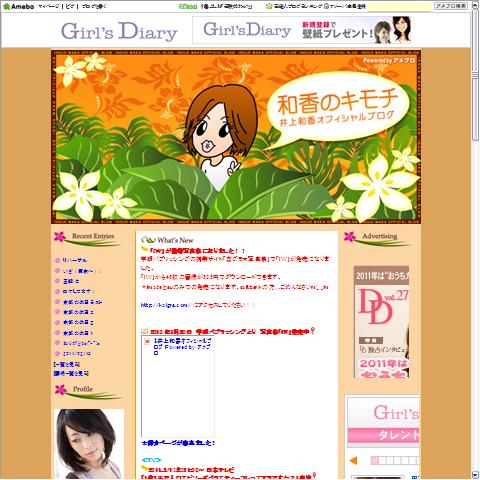Click the Girl's Diary wallpaper present banner
The image size is (480, 480).
click(303, 30)
